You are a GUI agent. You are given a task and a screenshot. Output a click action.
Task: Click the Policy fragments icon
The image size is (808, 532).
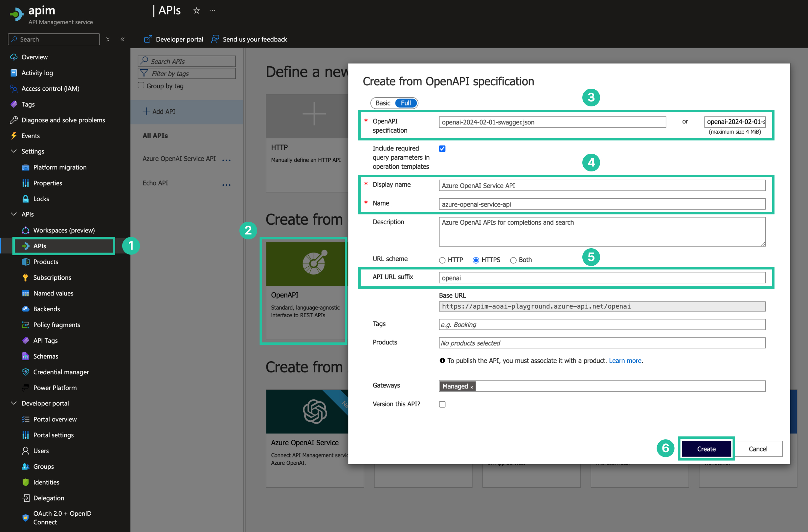[x=26, y=324]
